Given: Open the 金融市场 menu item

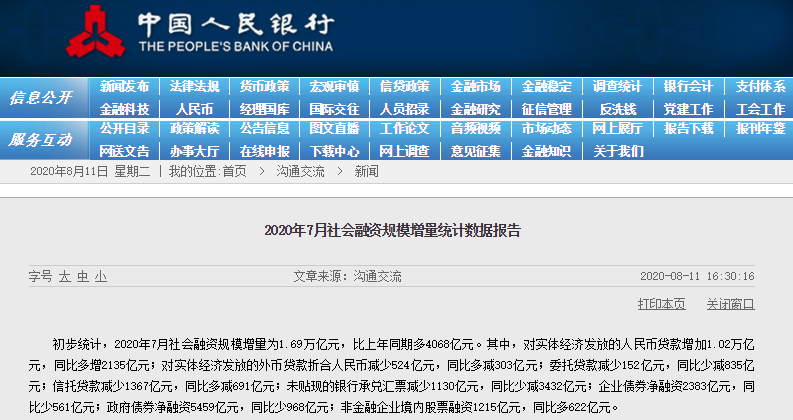Looking at the screenshot, I should [x=475, y=87].
